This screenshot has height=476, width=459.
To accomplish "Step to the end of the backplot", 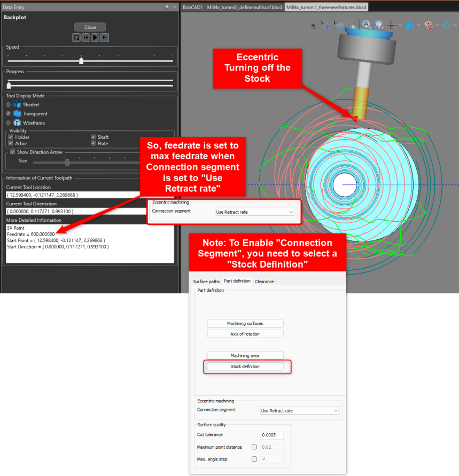I will click(x=105, y=37).
